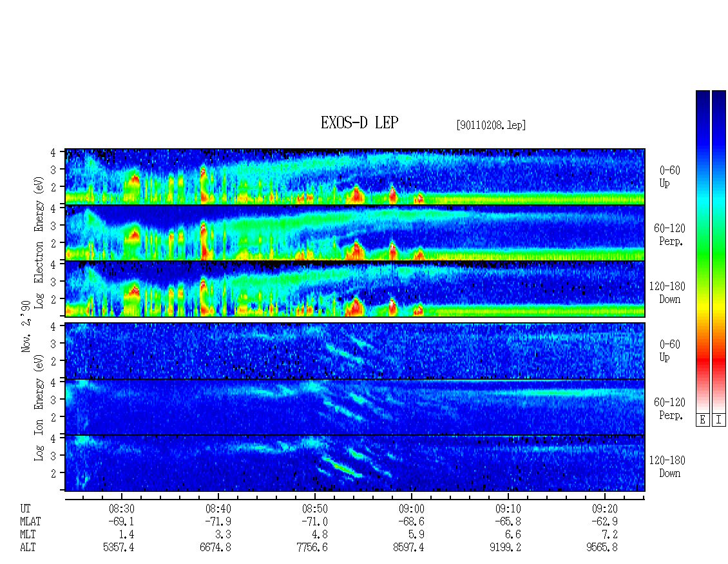Click MLAT value -71.0
The width and height of the screenshot is (728, 564).
click(x=314, y=521)
